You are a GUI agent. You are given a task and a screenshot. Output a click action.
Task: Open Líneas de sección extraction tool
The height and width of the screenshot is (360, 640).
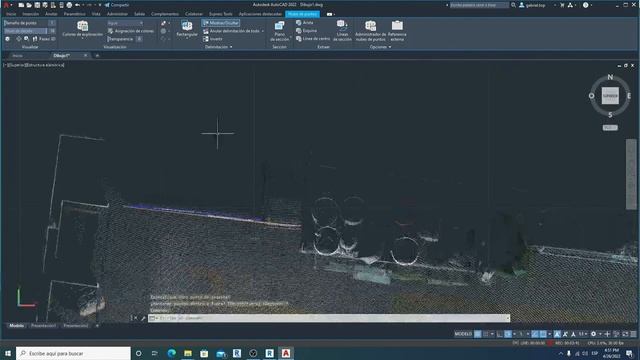point(342,31)
